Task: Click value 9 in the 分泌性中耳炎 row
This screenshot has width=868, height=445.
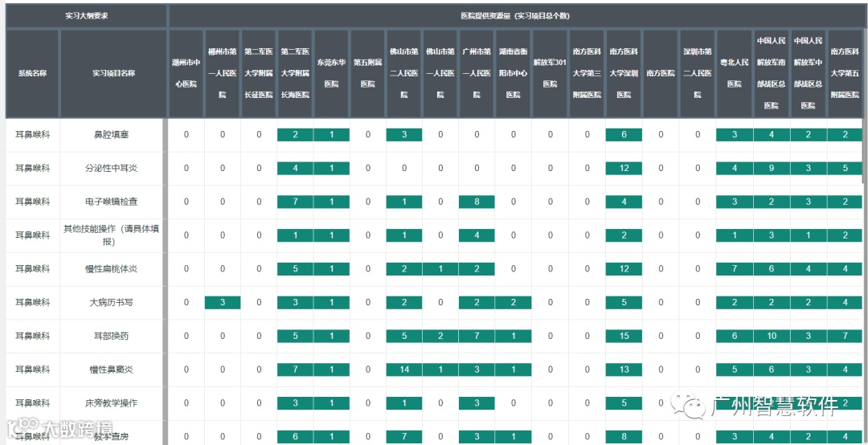Action: 771,168
